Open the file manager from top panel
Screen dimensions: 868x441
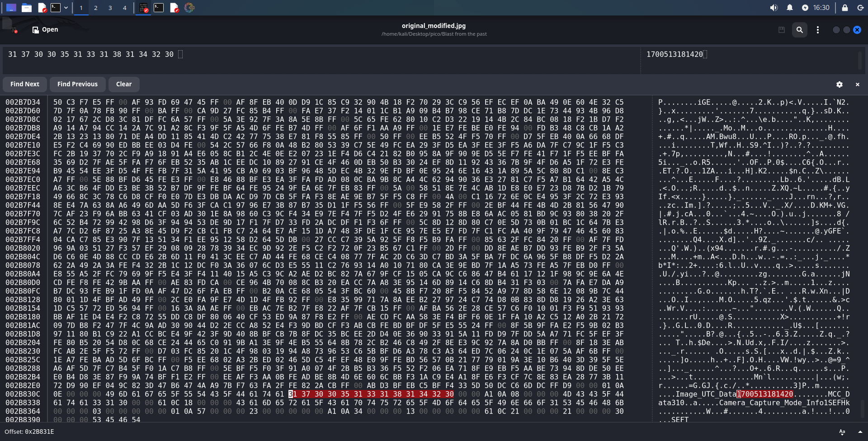click(27, 8)
